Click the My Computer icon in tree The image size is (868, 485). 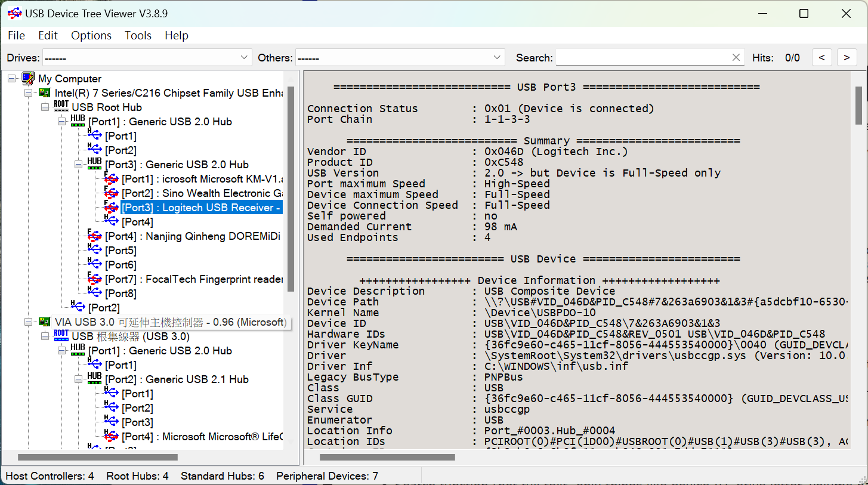click(28, 79)
